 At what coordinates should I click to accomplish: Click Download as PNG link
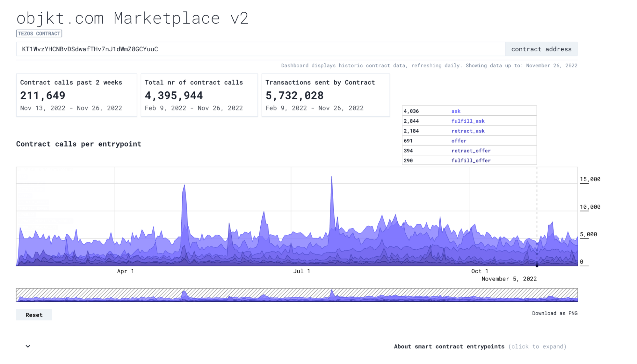coord(554,313)
